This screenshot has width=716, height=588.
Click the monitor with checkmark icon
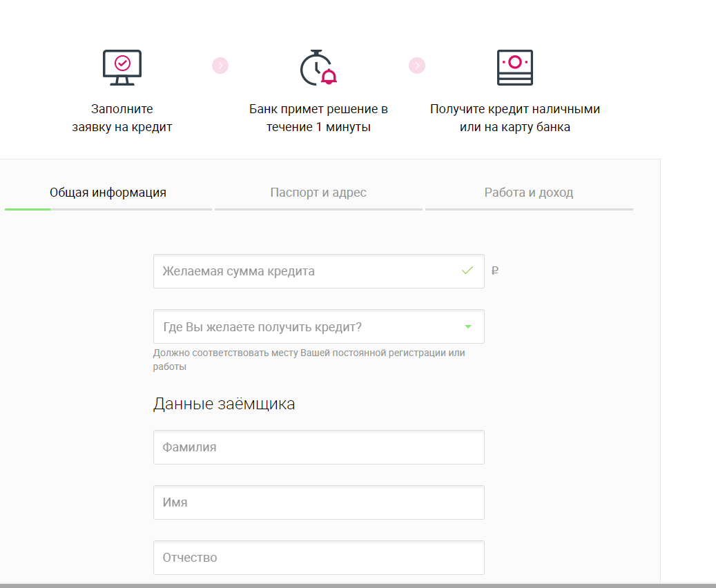(x=122, y=67)
